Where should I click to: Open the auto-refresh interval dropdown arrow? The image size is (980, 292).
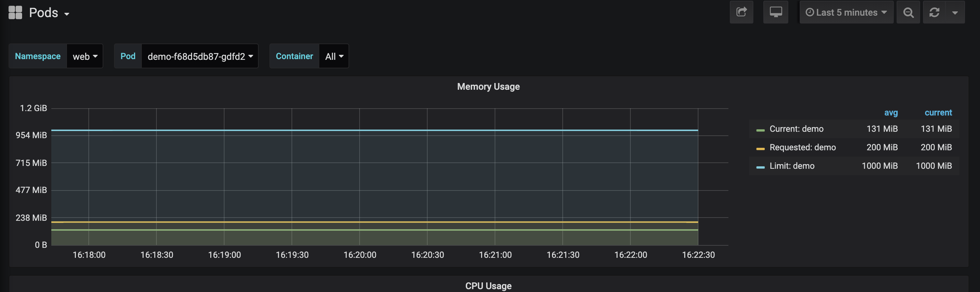[x=955, y=12]
